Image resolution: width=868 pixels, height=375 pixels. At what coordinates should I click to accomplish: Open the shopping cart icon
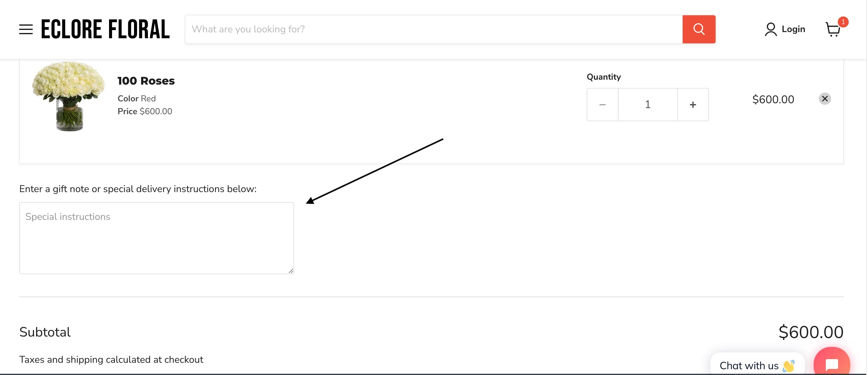click(832, 30)
